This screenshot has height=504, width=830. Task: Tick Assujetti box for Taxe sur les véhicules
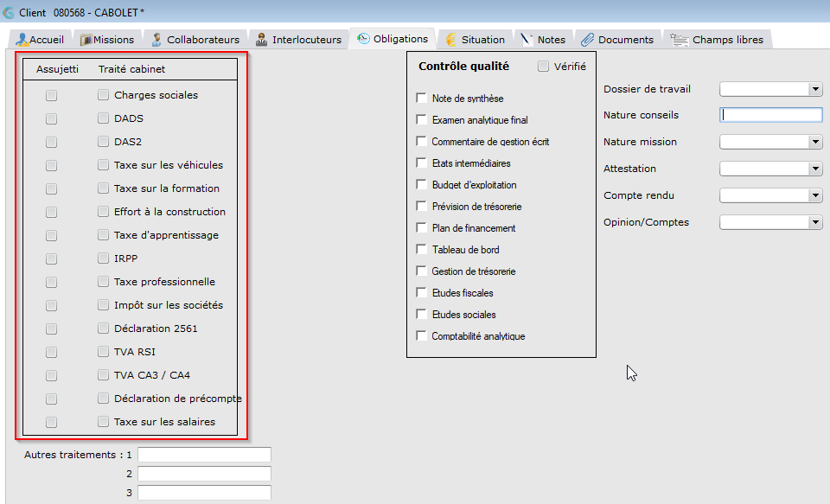(x=51, y=165)
